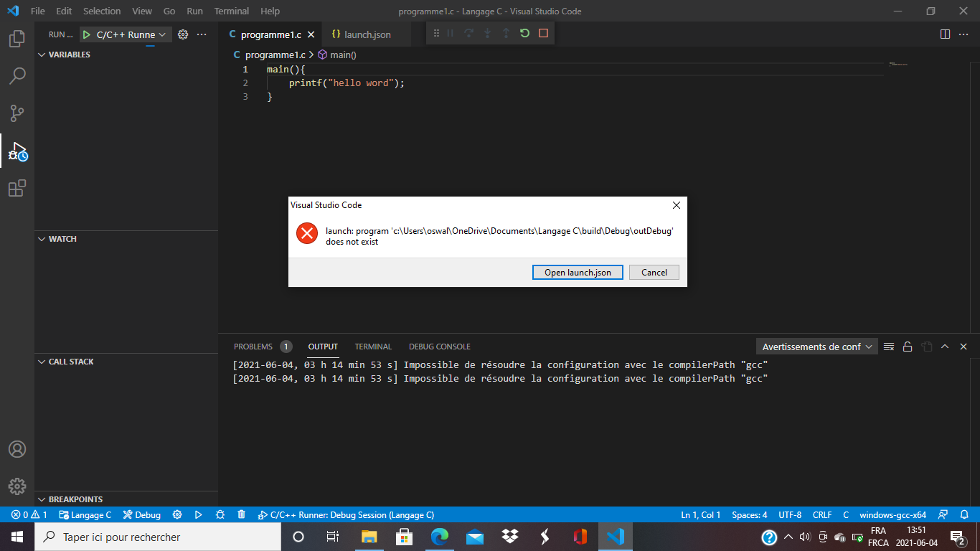The width and height of the screenshot is (980, 551).
Task: Click status bar trash clean icon
Action: [241, 515]
